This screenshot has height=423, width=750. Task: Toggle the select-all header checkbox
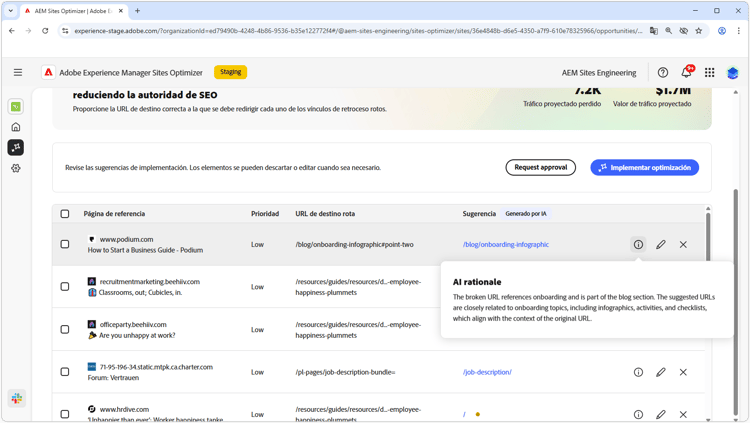point(65,214)
